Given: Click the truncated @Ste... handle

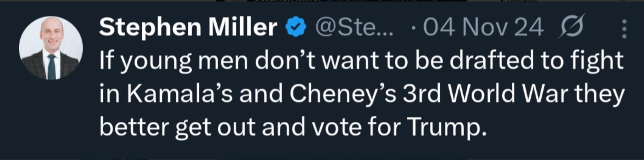Looking at the screenshot, I should [x=354, y=28].
